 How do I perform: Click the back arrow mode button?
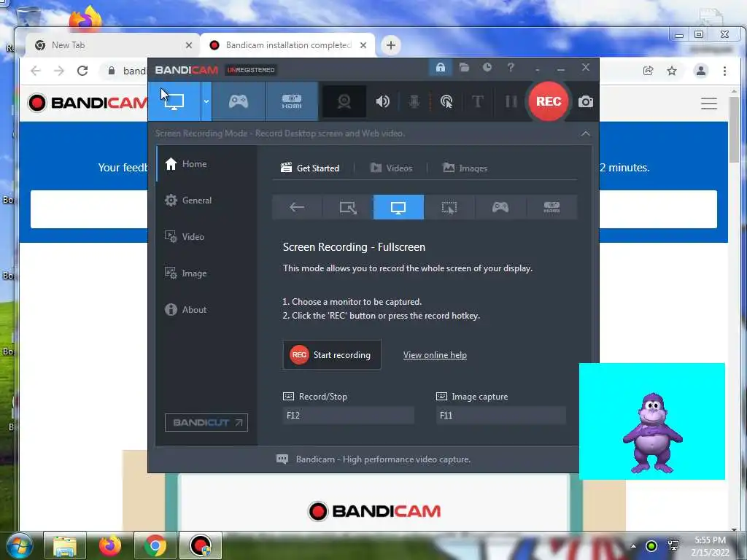click(x=298, y=207)
